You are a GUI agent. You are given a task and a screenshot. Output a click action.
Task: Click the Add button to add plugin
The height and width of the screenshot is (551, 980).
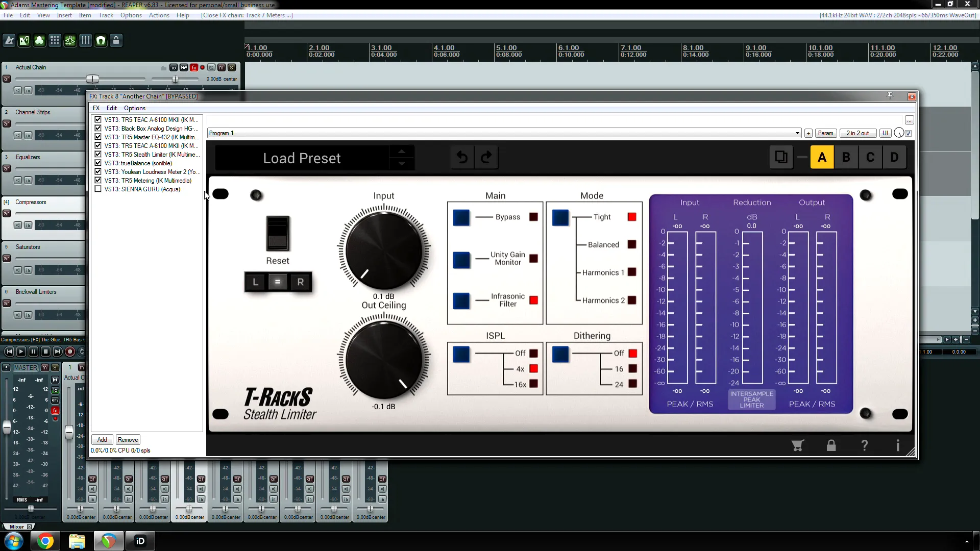point(102,439)
